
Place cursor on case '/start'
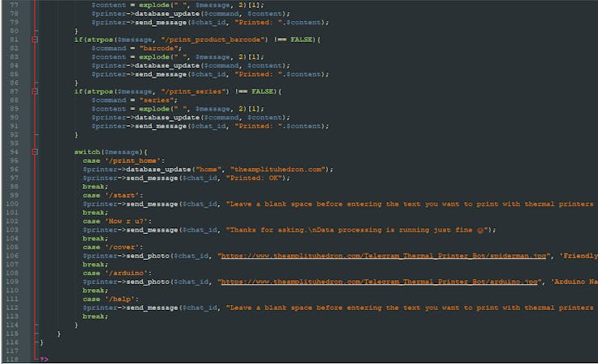coord(113,195)
